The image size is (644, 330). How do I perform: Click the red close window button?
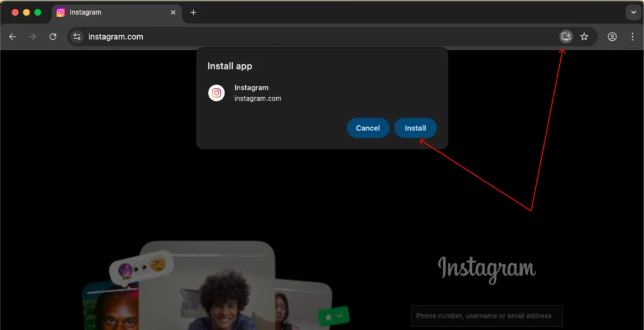point(15,13)
